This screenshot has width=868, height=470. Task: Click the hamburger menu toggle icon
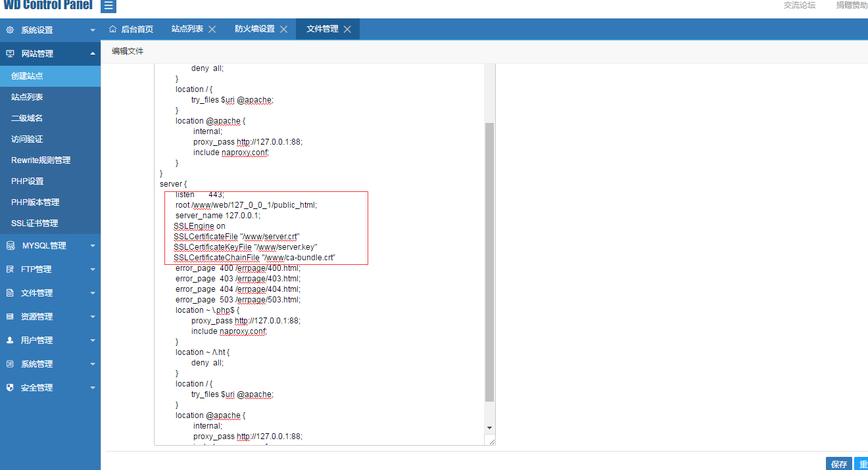(109, 7)
